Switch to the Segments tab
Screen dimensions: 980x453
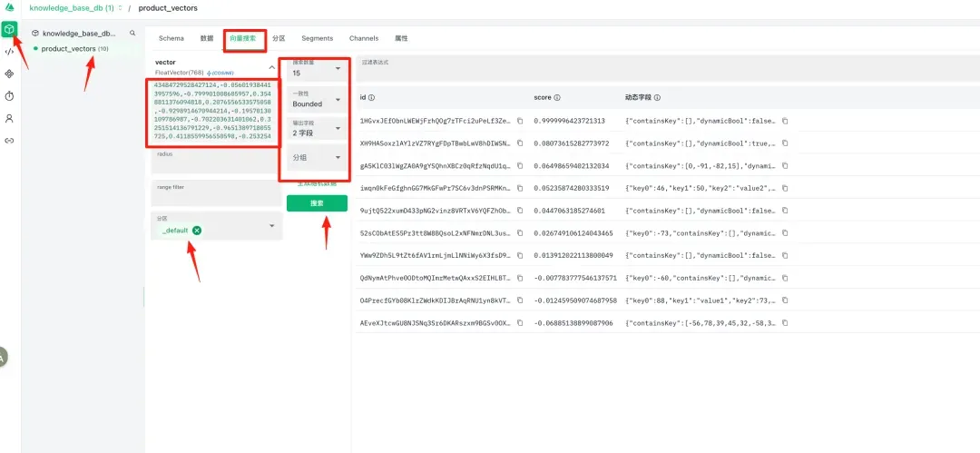tap(317, 38)
